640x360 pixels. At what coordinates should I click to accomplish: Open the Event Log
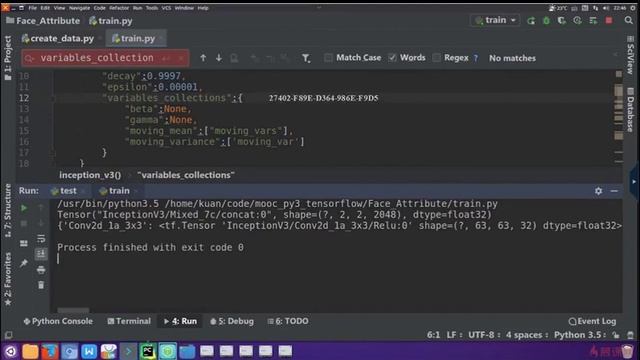[592, 321]
